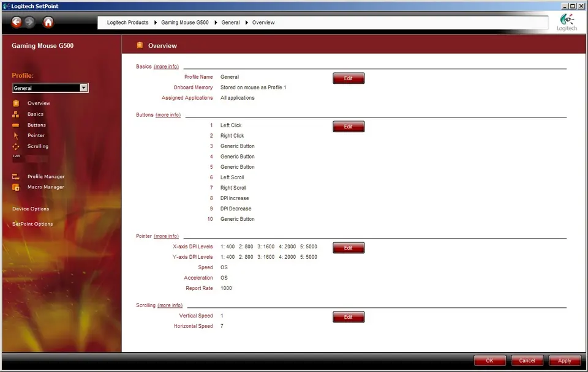Open the Pointer section in the sidebar

[36, 136]
